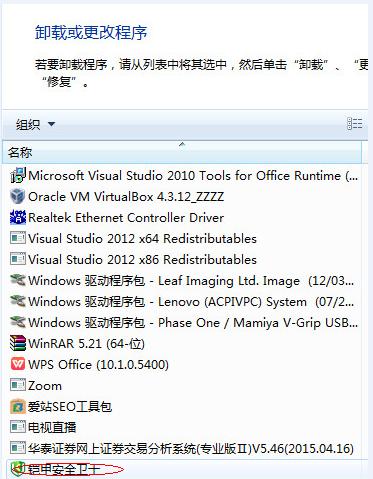Click the Oracle VM VirtualBox cube icon

(18, 196)
